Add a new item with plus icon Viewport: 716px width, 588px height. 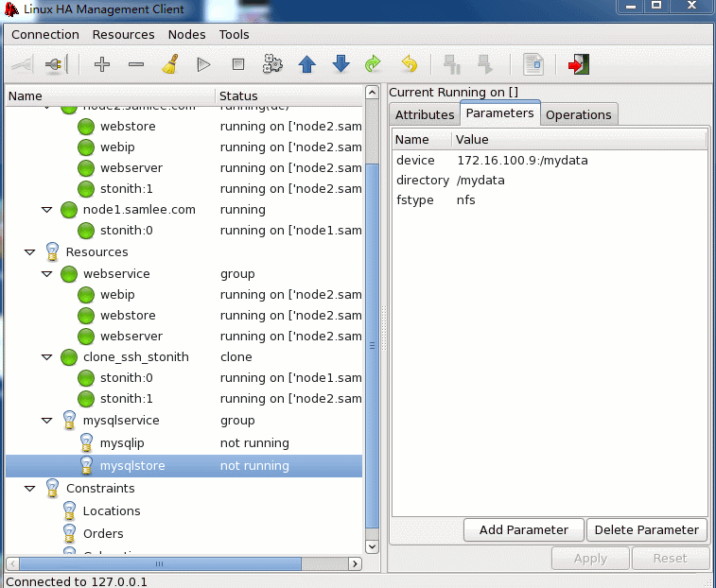point(102,64)
